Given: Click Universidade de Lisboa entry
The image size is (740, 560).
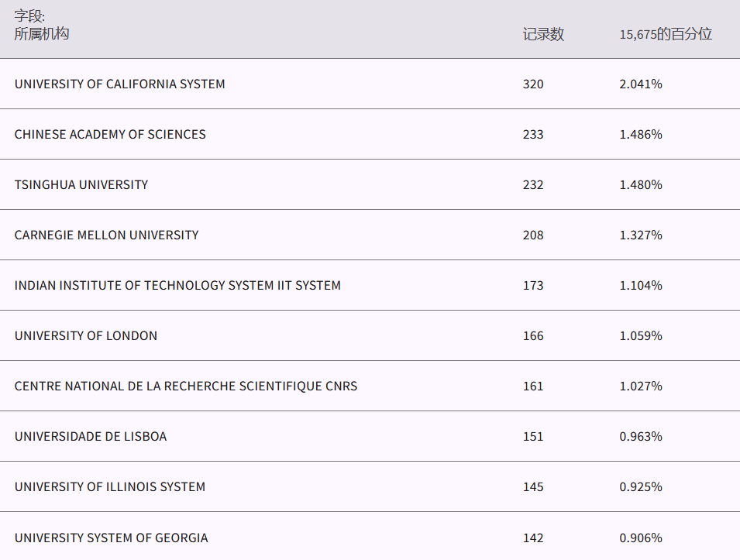Looking at the screenshot, I should point(91,436).
